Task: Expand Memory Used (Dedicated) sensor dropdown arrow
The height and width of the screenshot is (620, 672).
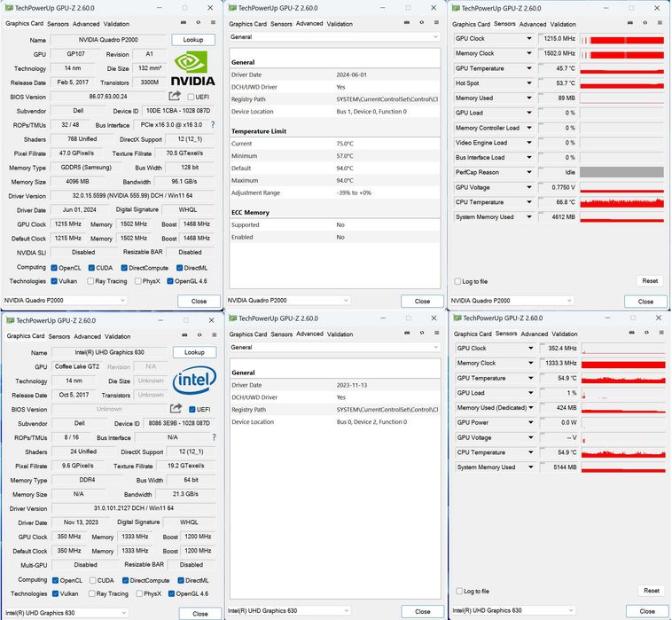Action: [531, 408]
